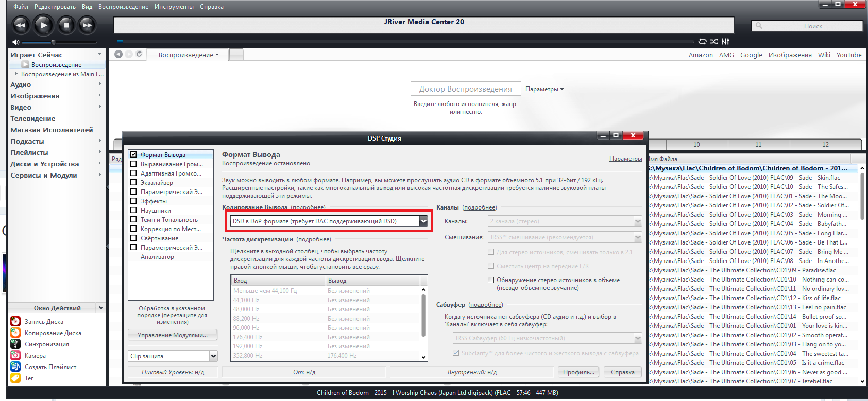Adjust the volume slider handle
This screenshot has width=868, height=401.
[x=53, y=42]
